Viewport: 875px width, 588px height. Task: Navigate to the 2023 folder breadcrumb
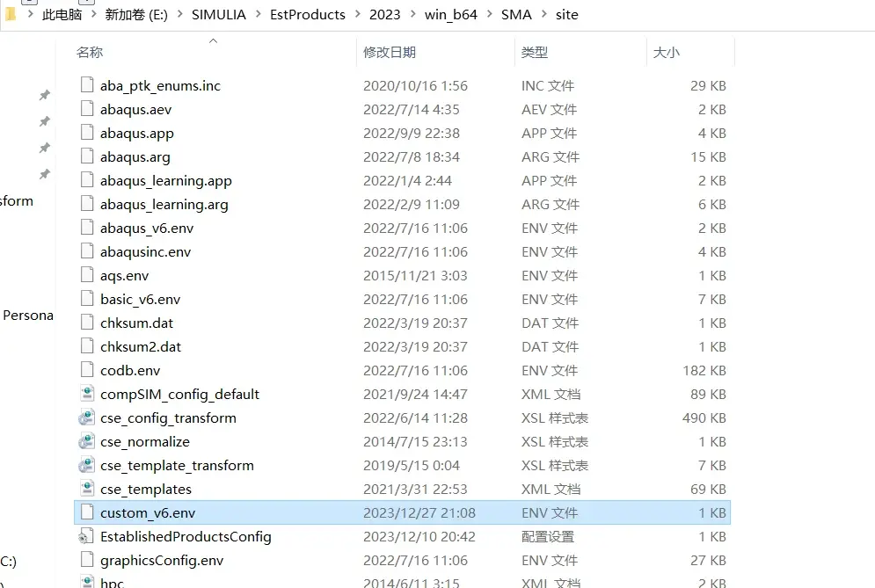[385, 15]
